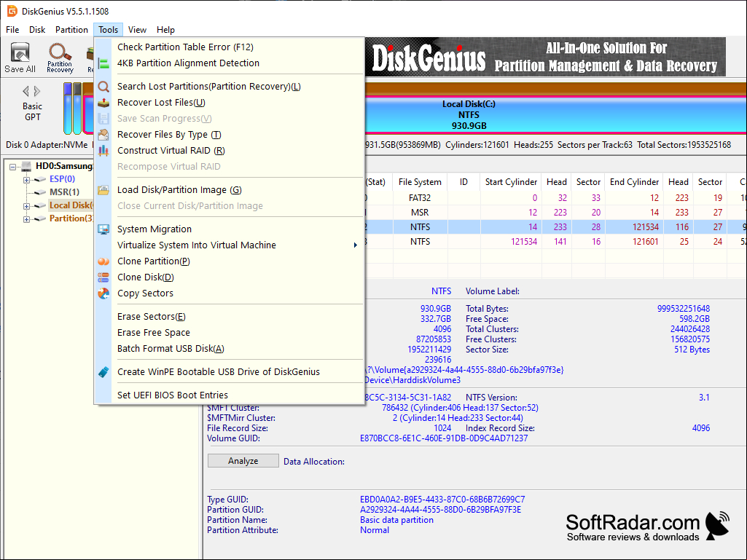The image size is (747, 560).
Task: Go to next disk with right arrow
Action: coord(37,91)
